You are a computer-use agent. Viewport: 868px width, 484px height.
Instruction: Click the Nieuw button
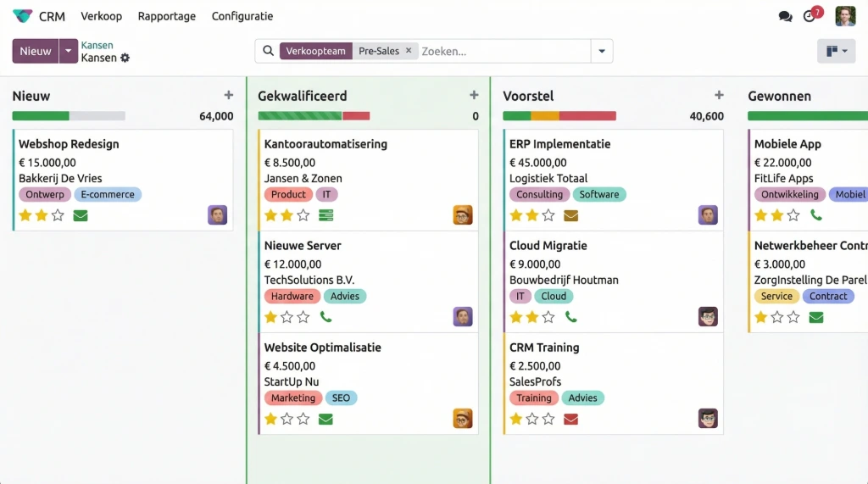click(36, 51)
